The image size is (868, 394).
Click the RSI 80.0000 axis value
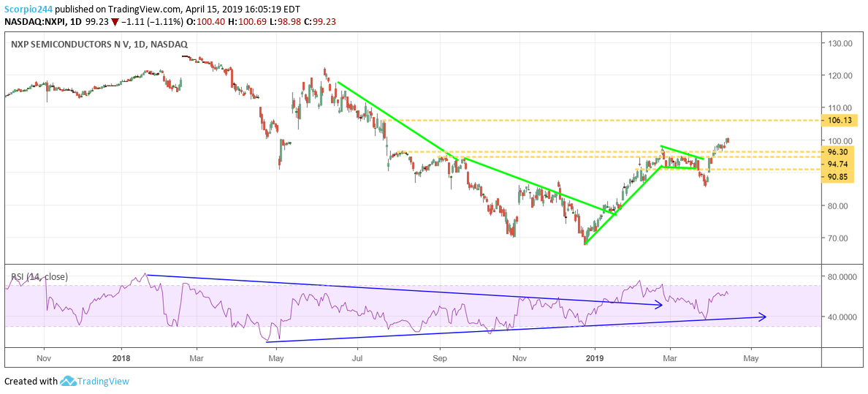[x=842, y=276]
